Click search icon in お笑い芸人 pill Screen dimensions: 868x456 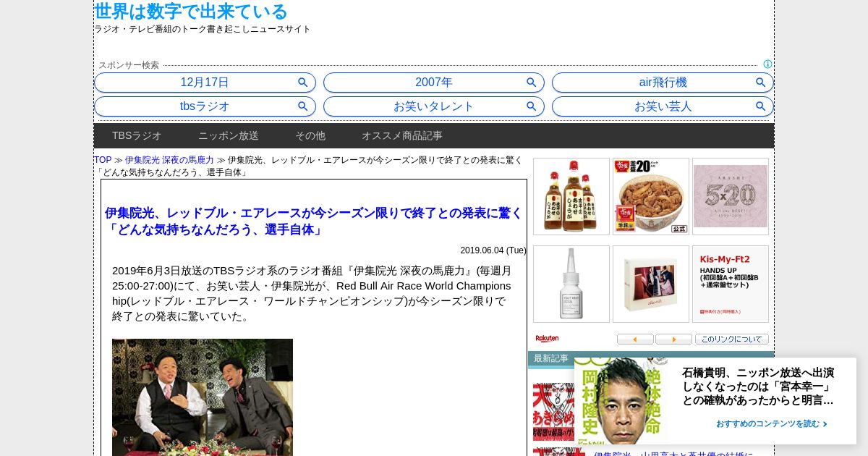tap(761, 106)
